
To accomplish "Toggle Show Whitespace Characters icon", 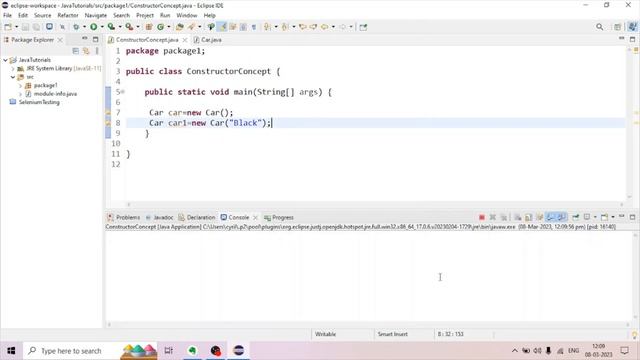I will (x=254, y=27).
